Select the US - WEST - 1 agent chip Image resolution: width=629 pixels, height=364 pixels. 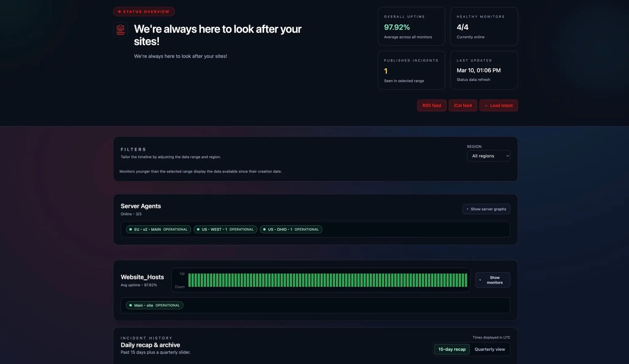click(x=225, y=229)
